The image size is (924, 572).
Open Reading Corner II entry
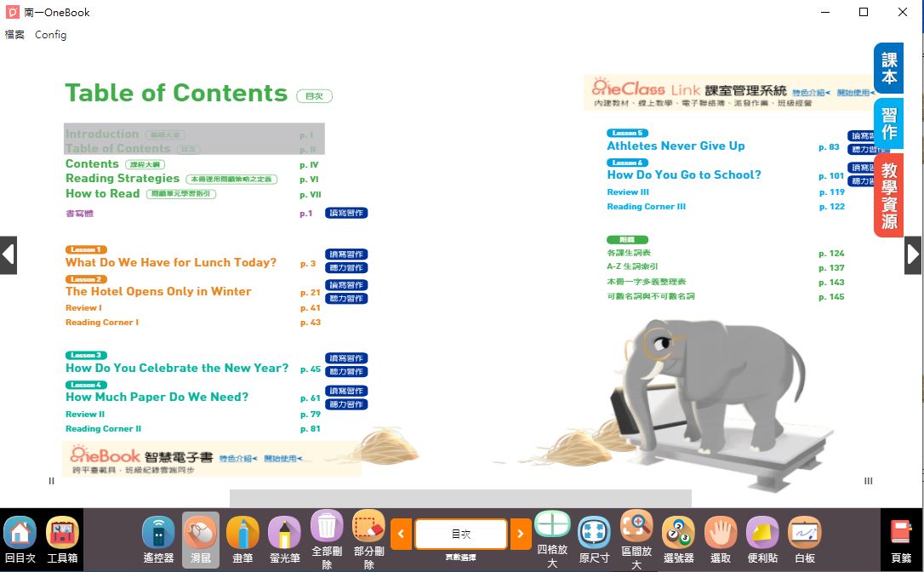pyautogui.click(x=103, y=429)
